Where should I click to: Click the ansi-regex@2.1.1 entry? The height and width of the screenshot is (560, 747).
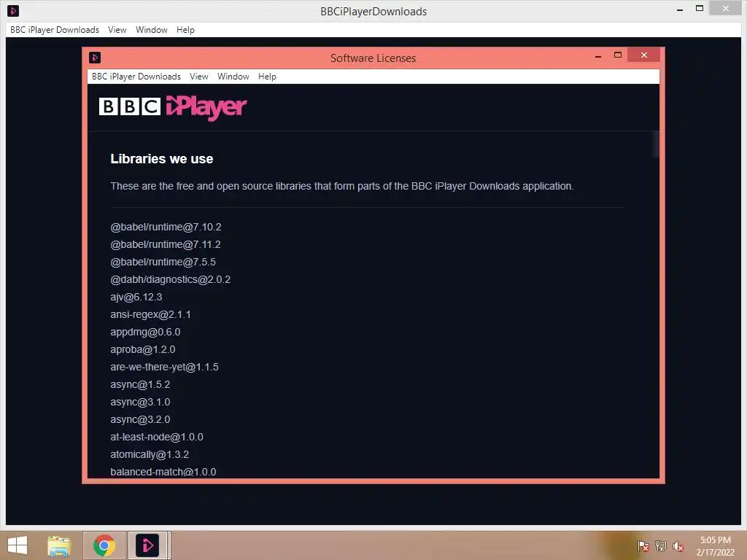pos(150,315)
